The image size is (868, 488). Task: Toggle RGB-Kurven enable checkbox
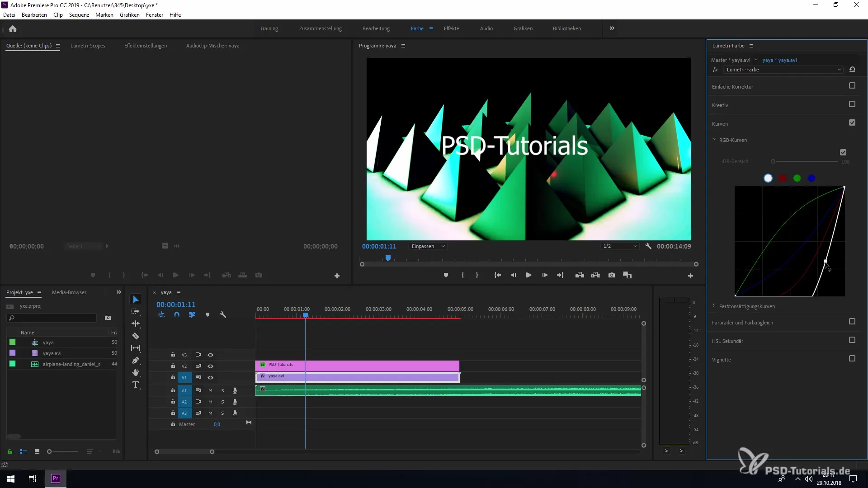tap(843, 153)
